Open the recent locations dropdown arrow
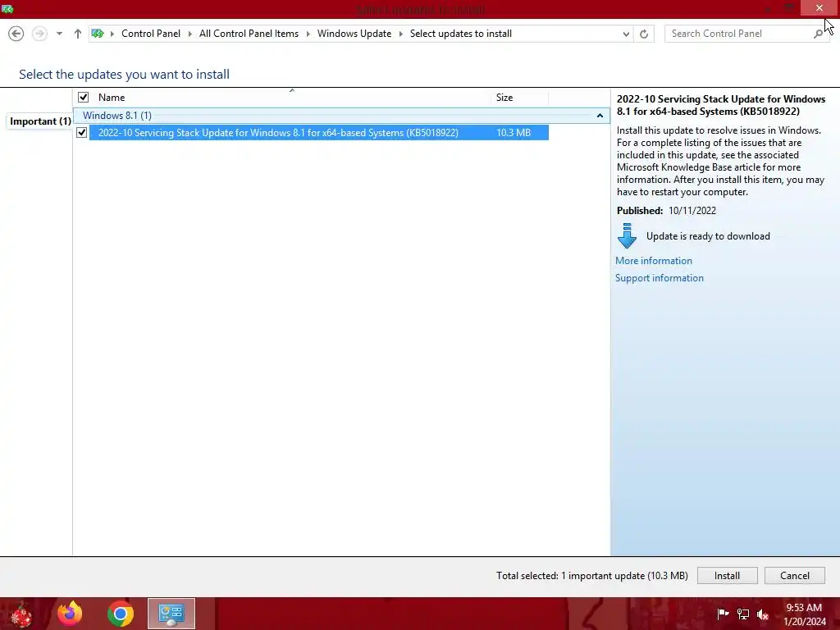Viewport: 840px width, 630px height. coord(59,34)
